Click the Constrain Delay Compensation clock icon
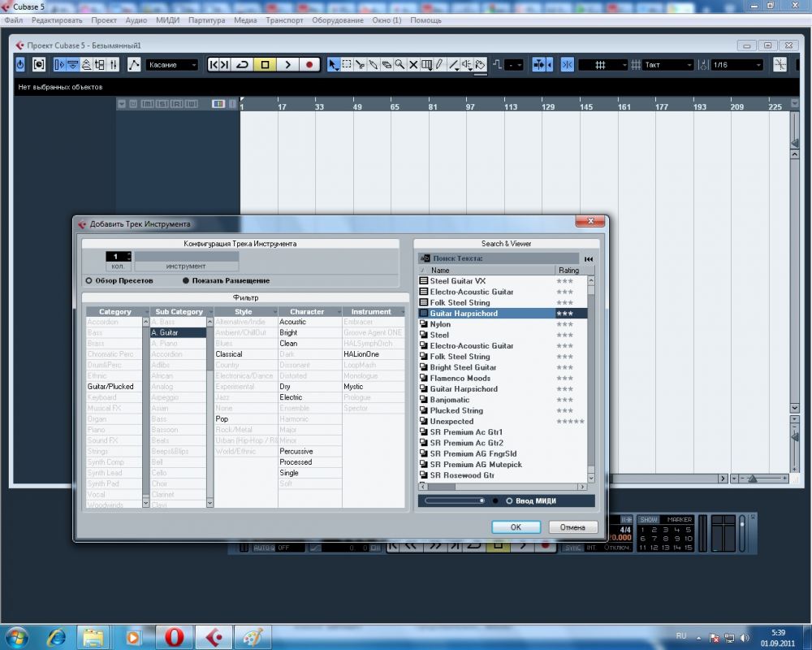The height and width of the screenshot is (650, 812). point(39,65)
